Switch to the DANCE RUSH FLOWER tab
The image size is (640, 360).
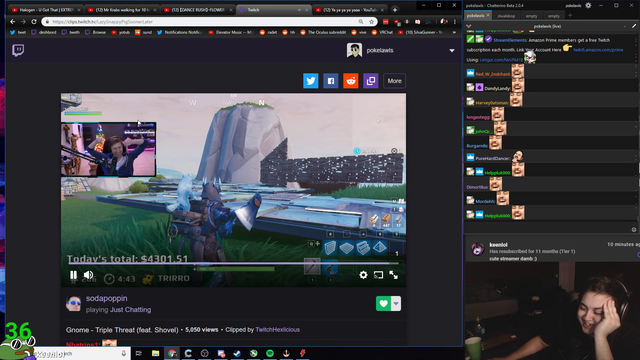pos(198,10)
